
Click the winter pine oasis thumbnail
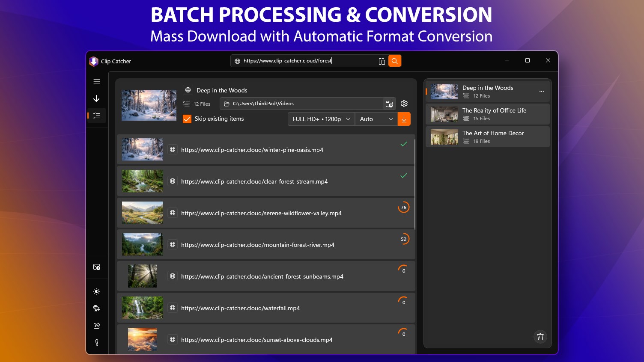(143, 149)
